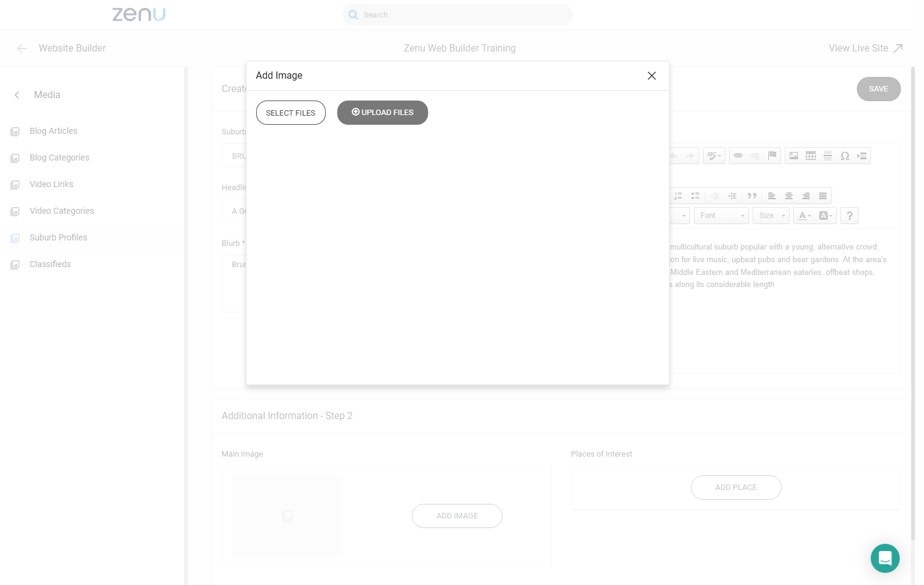Open the background color picker

click(x=825, y=216)
